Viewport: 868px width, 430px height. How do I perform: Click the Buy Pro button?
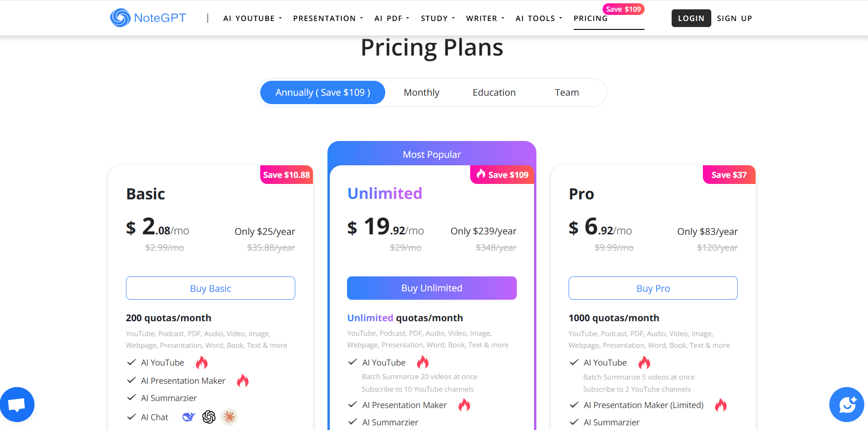click(x=653, y=288)
